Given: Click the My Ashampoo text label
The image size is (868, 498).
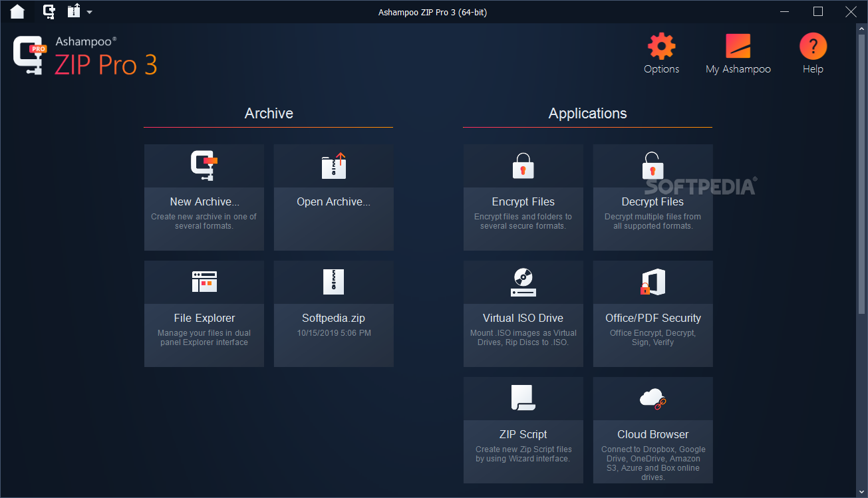Looking at the screenshot, I should coord(738,69).
